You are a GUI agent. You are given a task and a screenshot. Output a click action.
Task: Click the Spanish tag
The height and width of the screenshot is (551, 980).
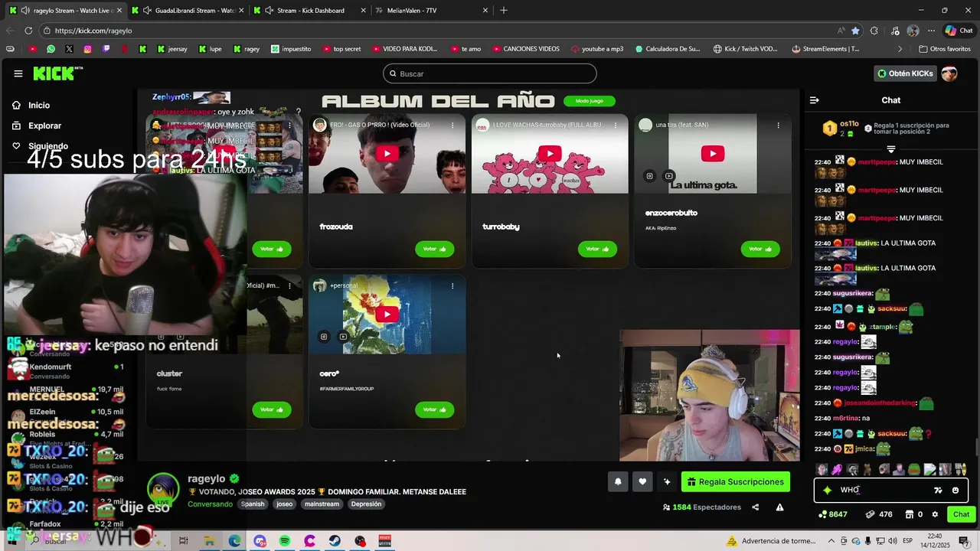[x=253, y=504]
